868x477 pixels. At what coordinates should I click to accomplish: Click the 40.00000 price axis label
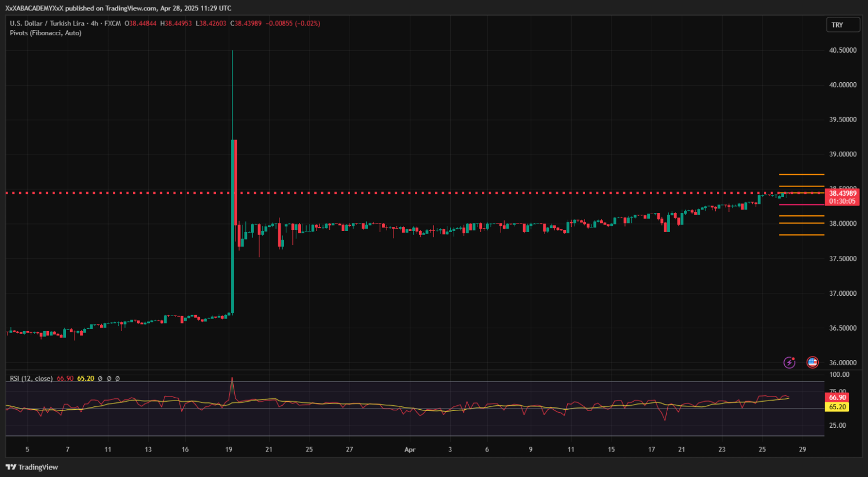pos(843,85)
